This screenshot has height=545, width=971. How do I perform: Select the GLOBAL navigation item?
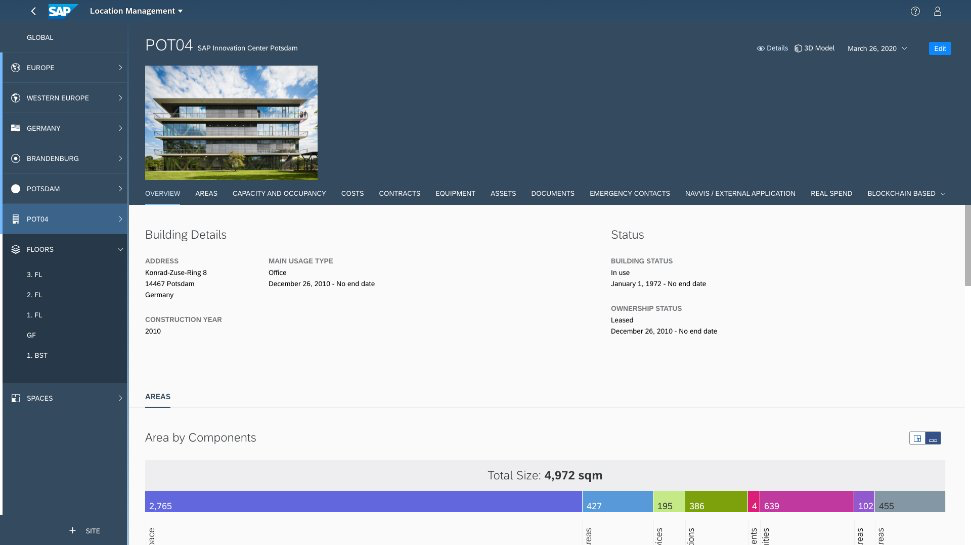point(40,37)
